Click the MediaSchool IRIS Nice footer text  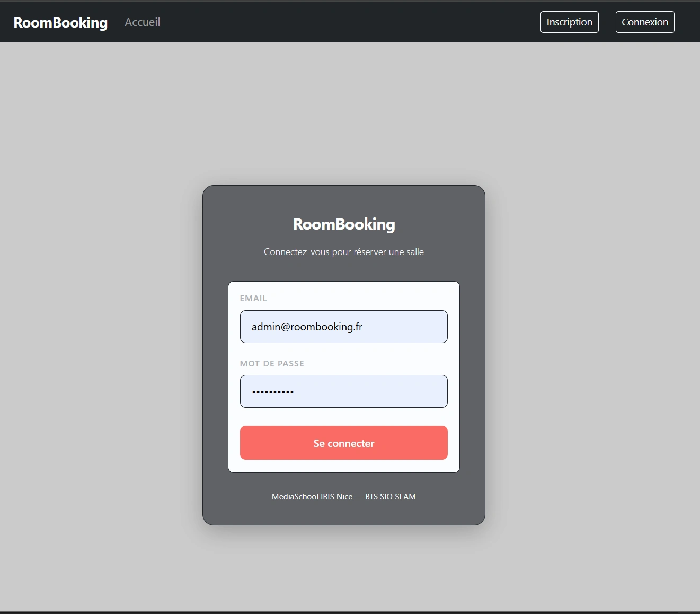click(x=343, y=496)
